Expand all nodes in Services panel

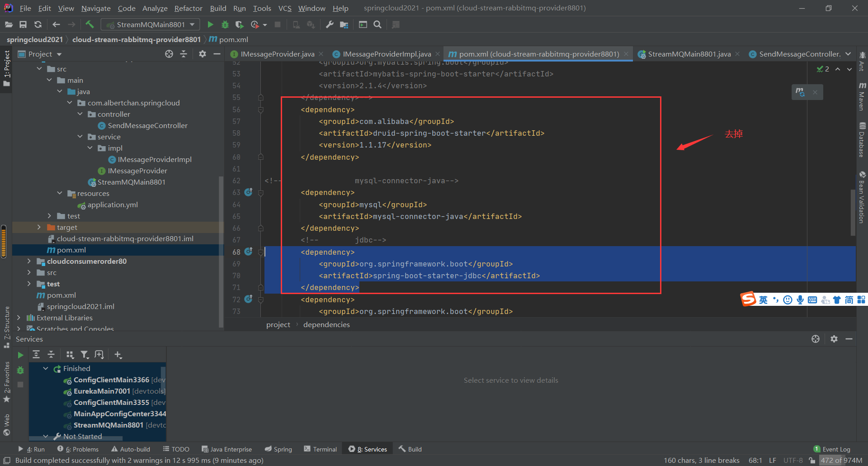pyautogui.click(x=36, y=354)
